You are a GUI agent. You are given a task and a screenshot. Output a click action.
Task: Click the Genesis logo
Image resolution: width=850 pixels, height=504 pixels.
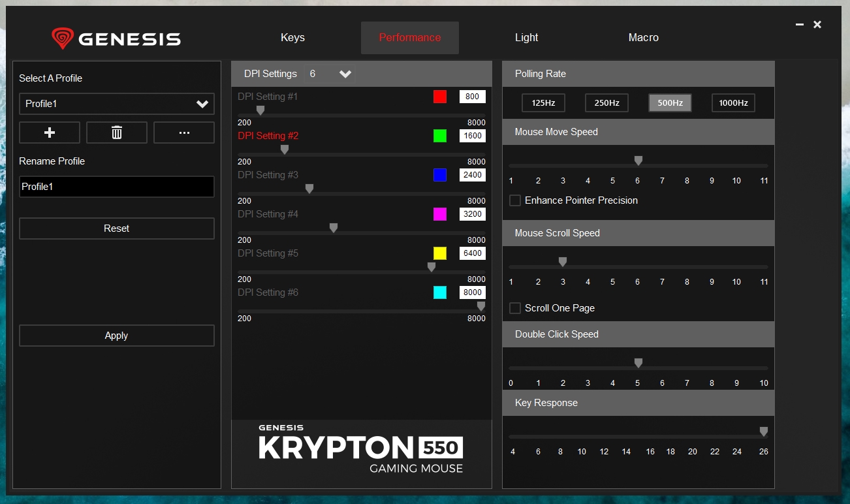116,39
